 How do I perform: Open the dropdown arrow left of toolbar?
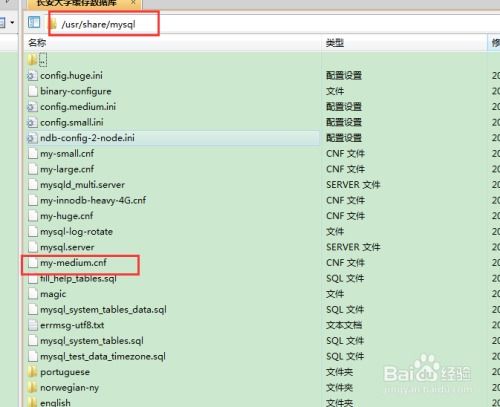(x=12, y=23)
